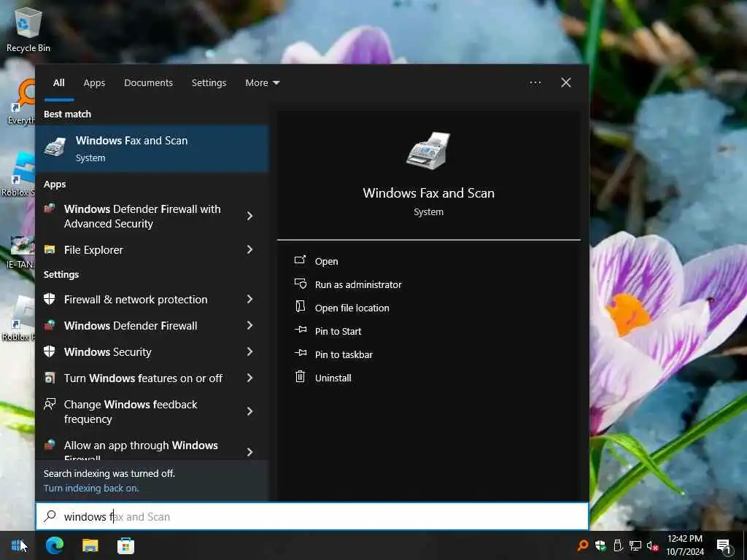Image resolution: width=747 pixels, height=560 pixels.
Task: Close the search panel
Action: click(x=565, y=83)
